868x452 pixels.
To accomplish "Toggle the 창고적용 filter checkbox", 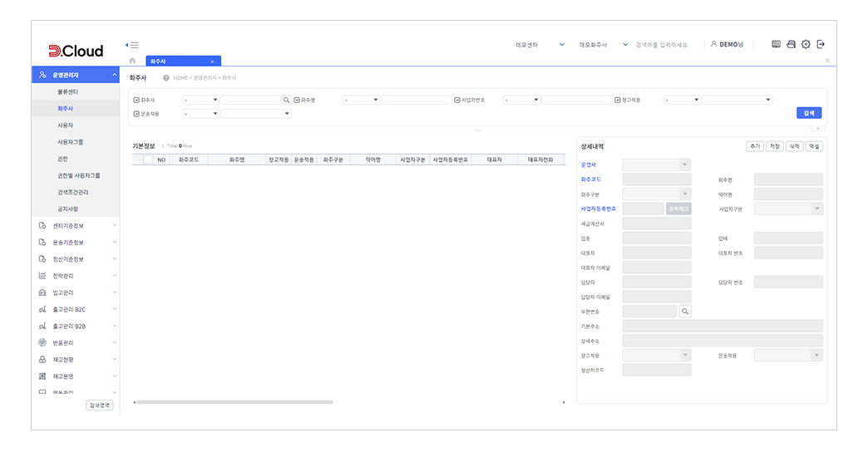I will (x=617, y=101).
